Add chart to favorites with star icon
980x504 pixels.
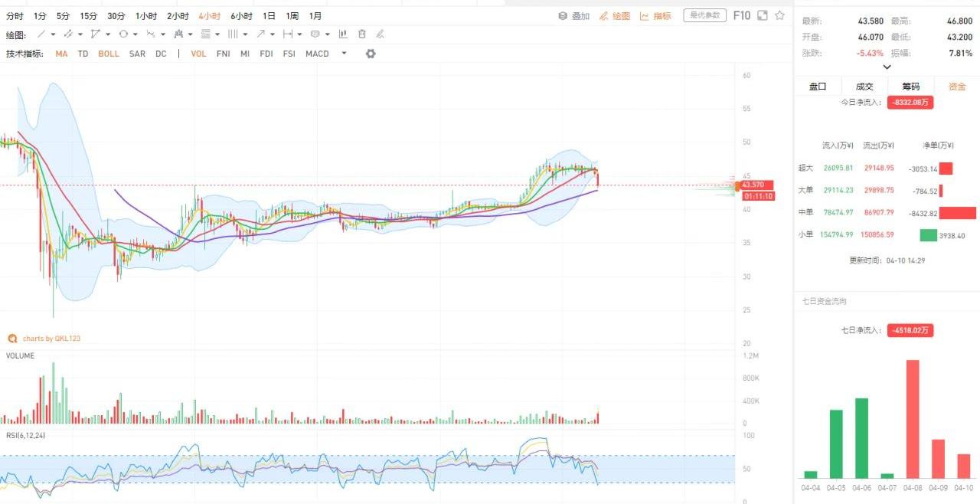point(779,15)
